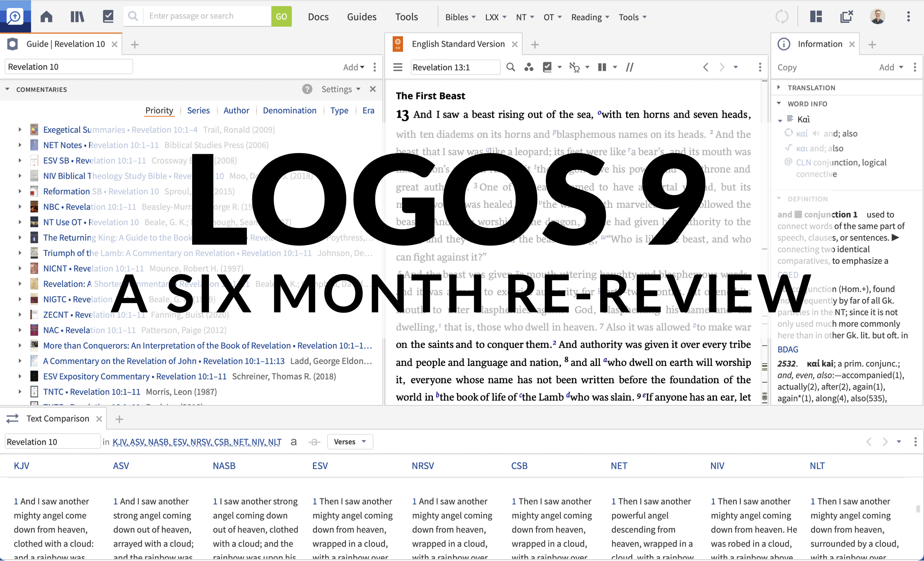Open the Library panel
The height and width of the screenshot is (561, 924).
click(x=77, y=16)
